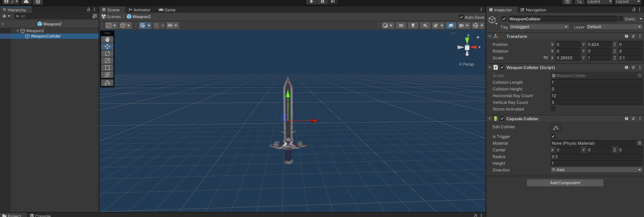Click Horizontal Ray Count field

(x=597, y=96)
